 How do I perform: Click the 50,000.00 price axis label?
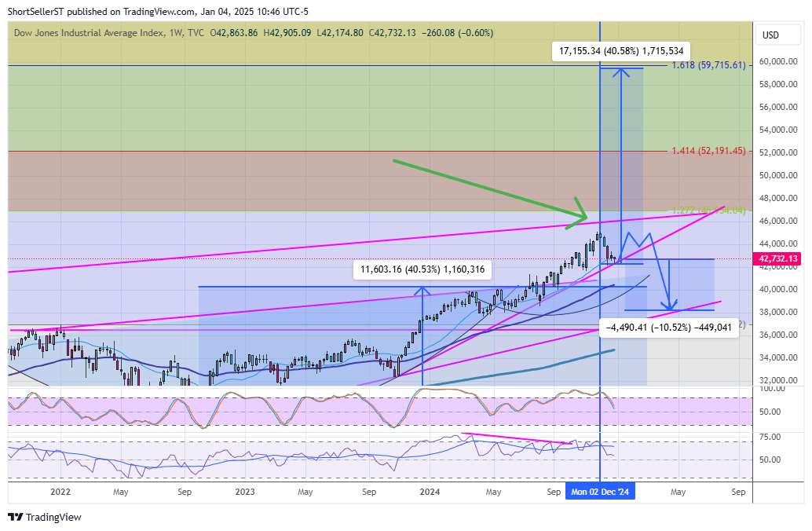click(777, 175)
